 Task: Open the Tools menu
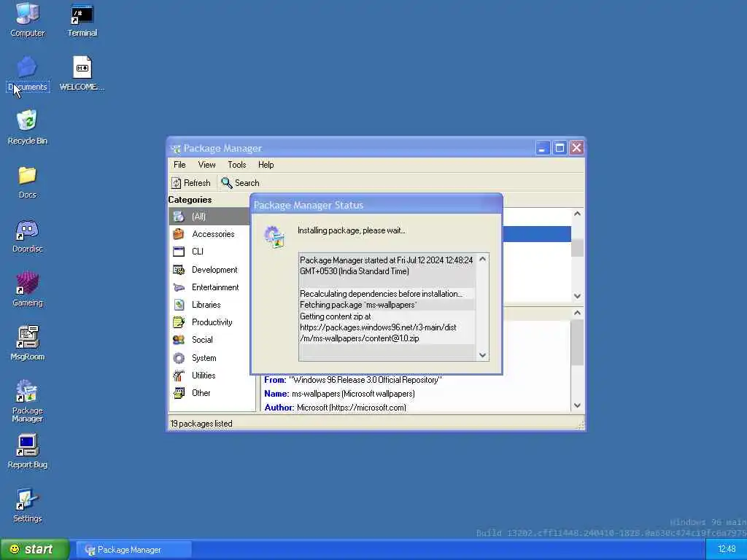click(237, 165)
